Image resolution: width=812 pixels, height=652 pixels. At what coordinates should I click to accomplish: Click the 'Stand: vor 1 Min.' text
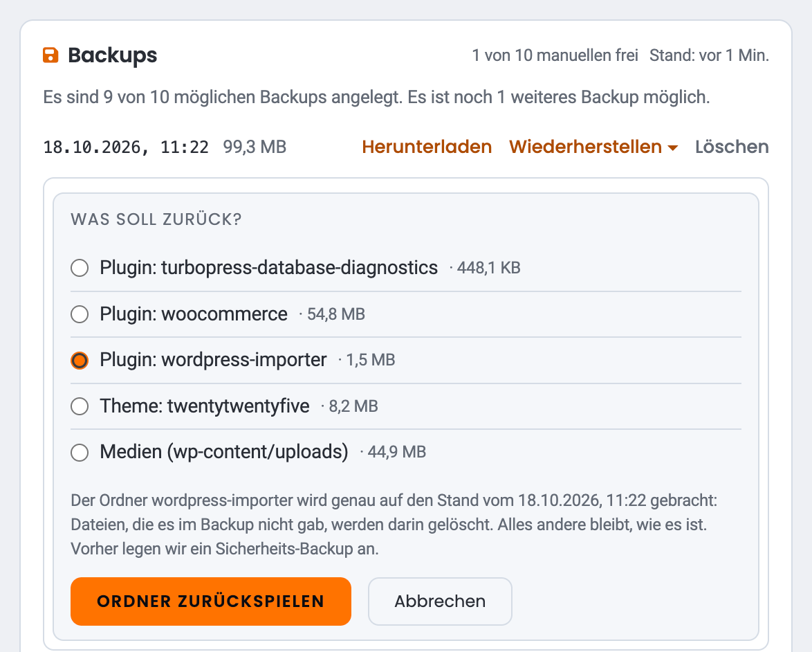(709, 55)
